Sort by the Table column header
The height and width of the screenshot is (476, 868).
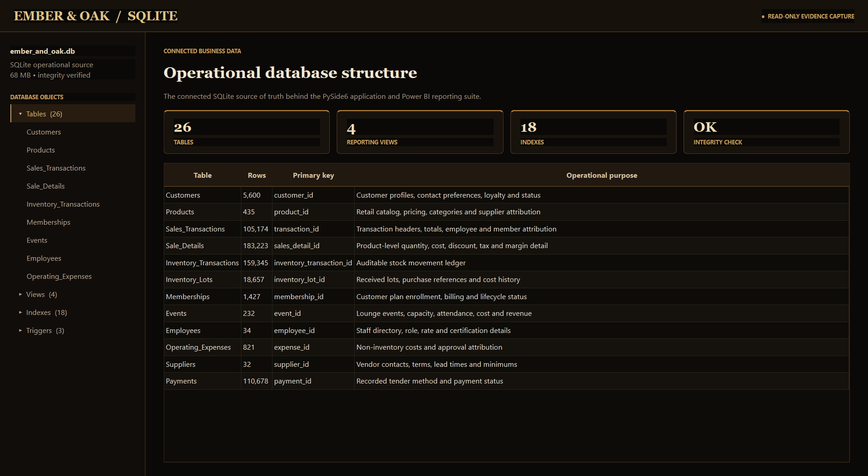[203, 175]
